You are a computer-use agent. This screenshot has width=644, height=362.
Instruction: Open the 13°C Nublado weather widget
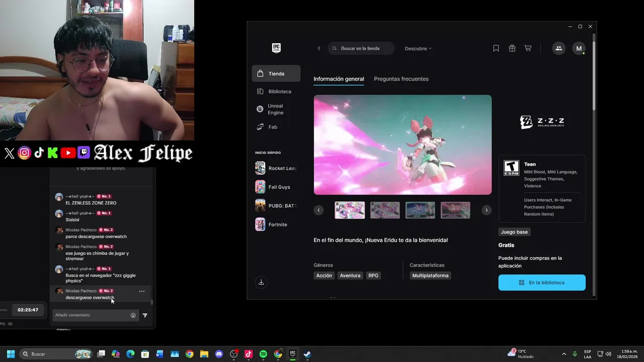click(521, 354)
